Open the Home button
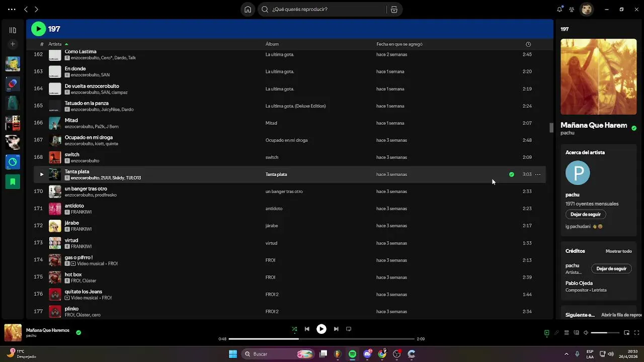Viewport: 644px width, 362px height. pyautogui.click(x=248, y=9)
